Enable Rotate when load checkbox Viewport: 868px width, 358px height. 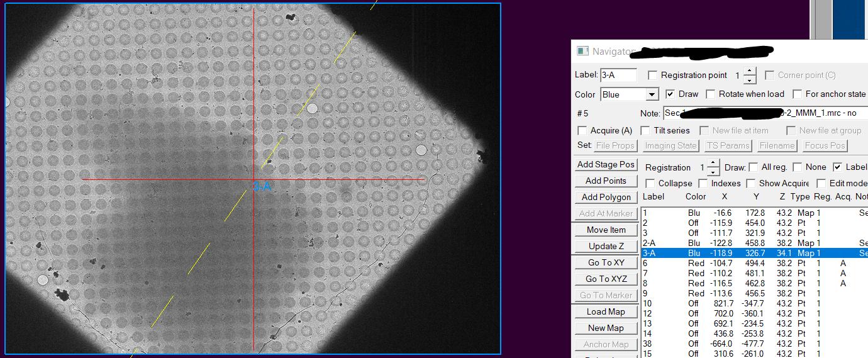tap(711, 94)
